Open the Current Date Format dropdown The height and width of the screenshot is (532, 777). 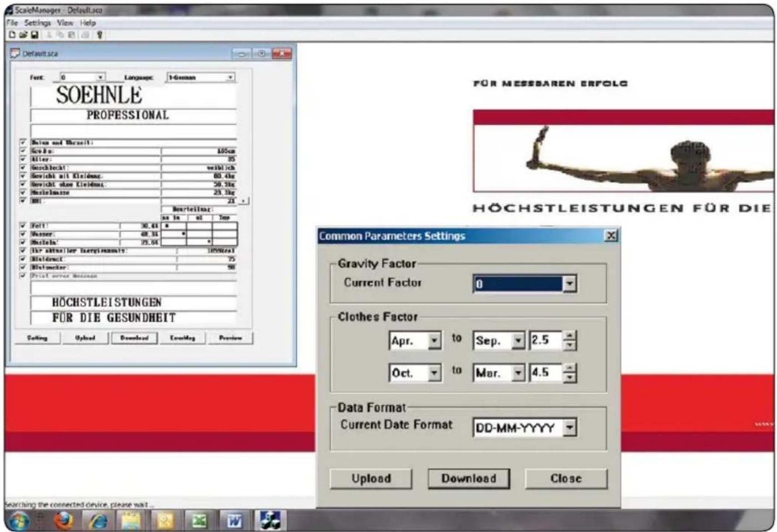tap(570, 427)
